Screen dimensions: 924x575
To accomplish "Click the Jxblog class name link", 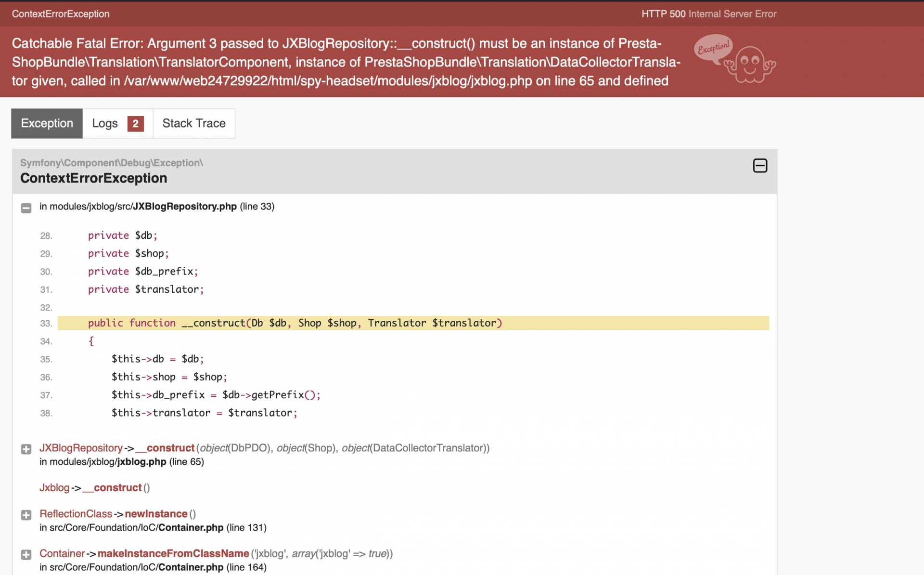I will click(54, 488).
